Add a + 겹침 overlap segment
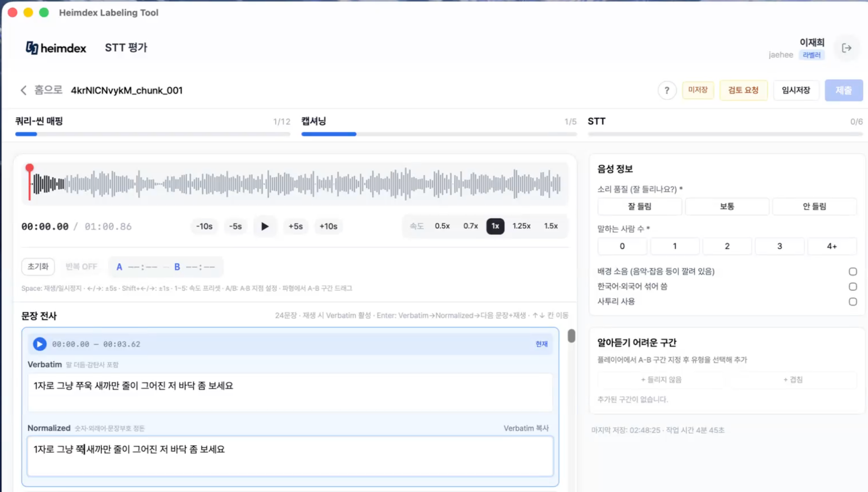868x492 pixels. tap(793, 380)
